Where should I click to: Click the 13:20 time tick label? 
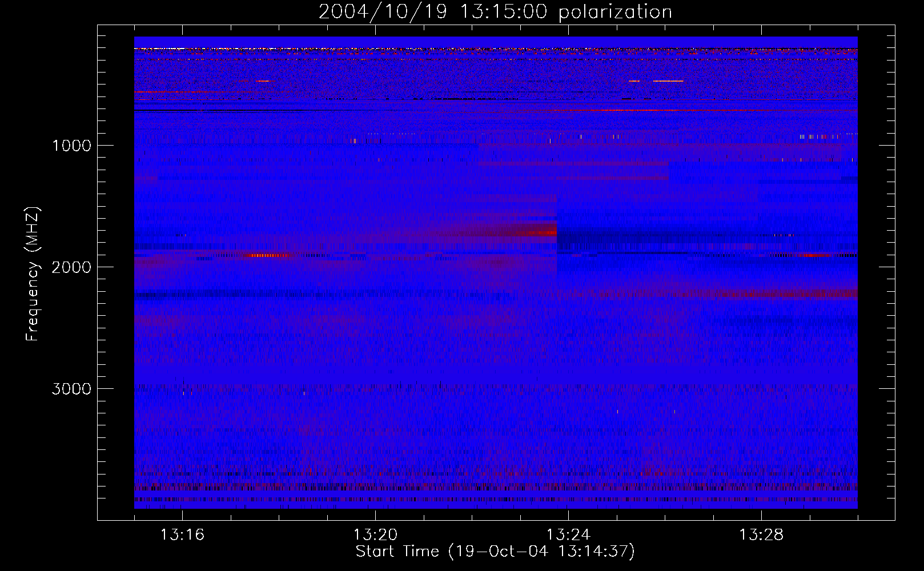[x=375, y=535]
